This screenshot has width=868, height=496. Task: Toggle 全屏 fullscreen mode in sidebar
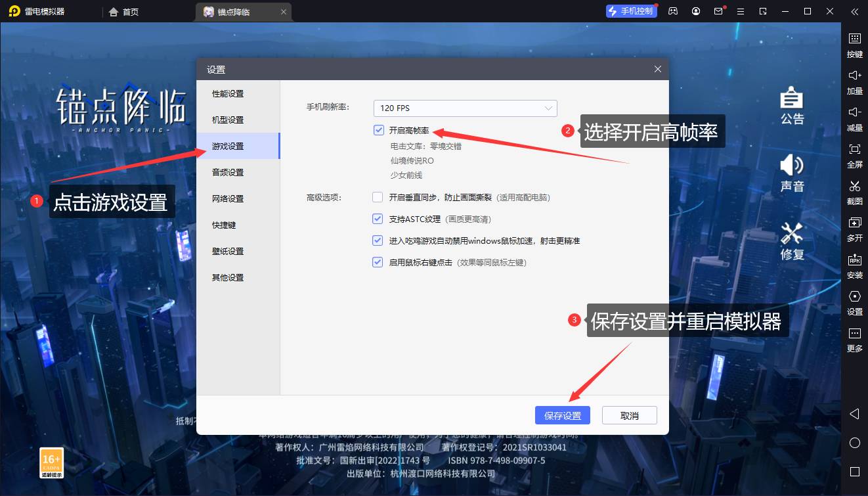point(854,149)
